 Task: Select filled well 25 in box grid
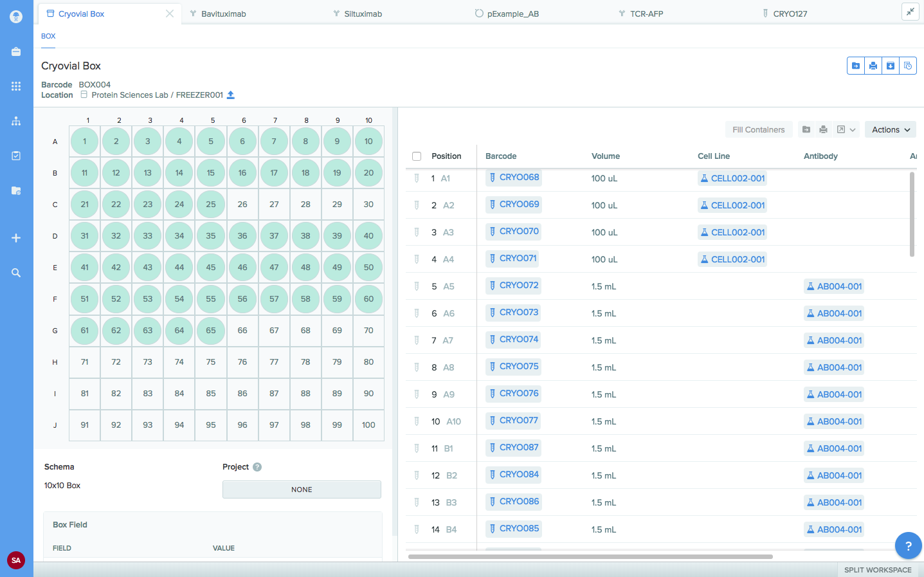point(211,205)
